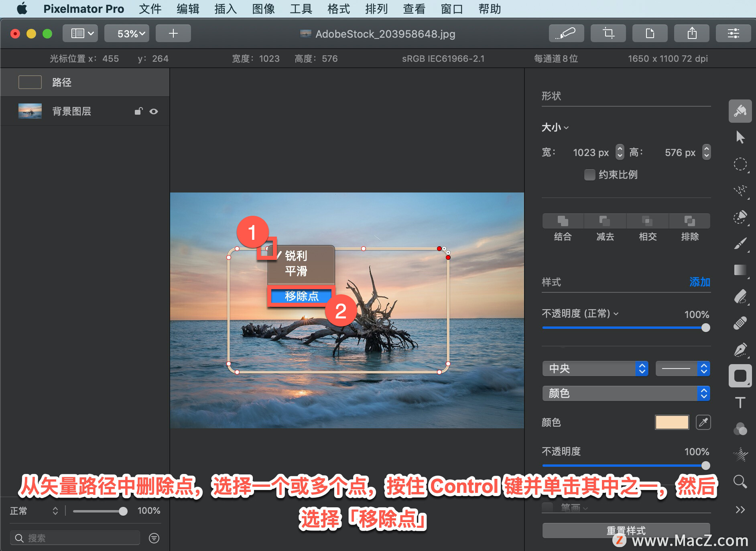The image size is (756, 551).
Task: Click the layers 搜索 search field
Action: [75, 538]
